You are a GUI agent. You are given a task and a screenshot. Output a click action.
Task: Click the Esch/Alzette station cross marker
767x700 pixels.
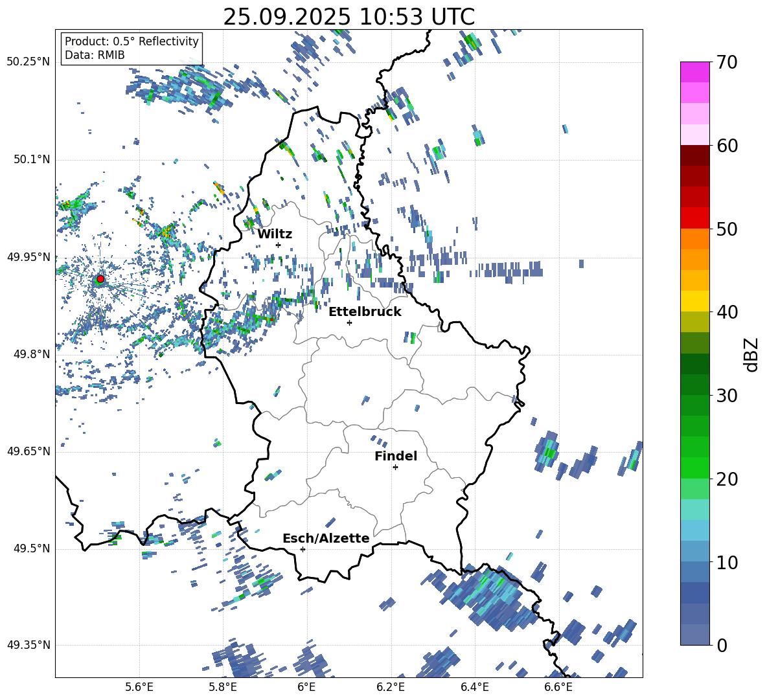(x=303, y=549)
